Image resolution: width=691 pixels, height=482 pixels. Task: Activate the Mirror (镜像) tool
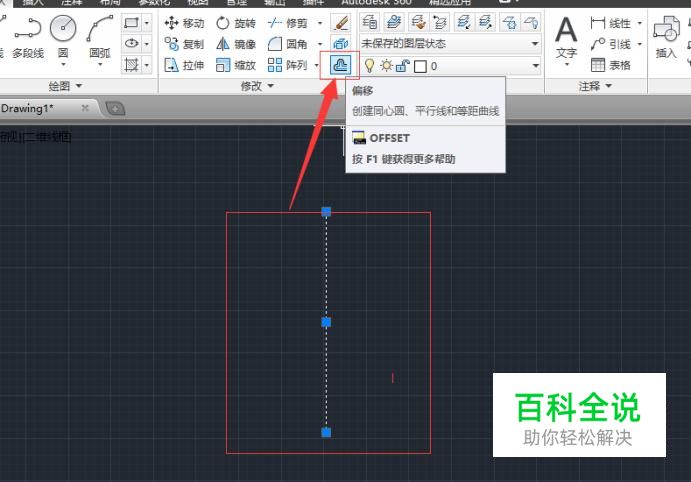coord(236,44)
